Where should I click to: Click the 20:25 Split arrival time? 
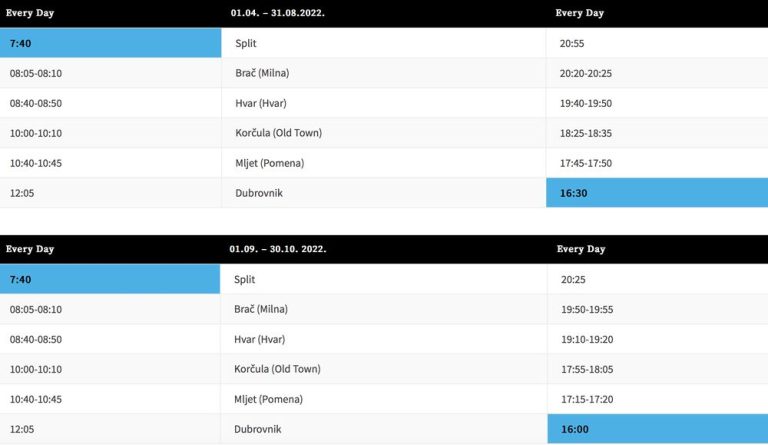[573, 280]
